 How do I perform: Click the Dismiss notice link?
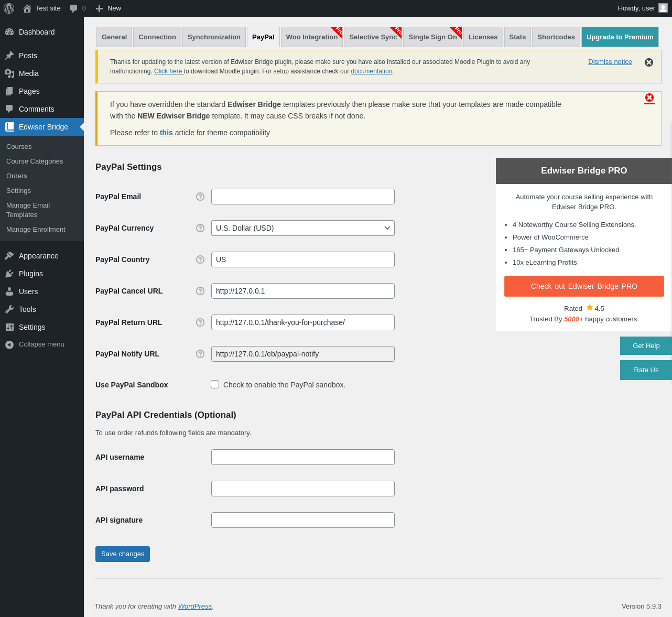coord(610,62)
